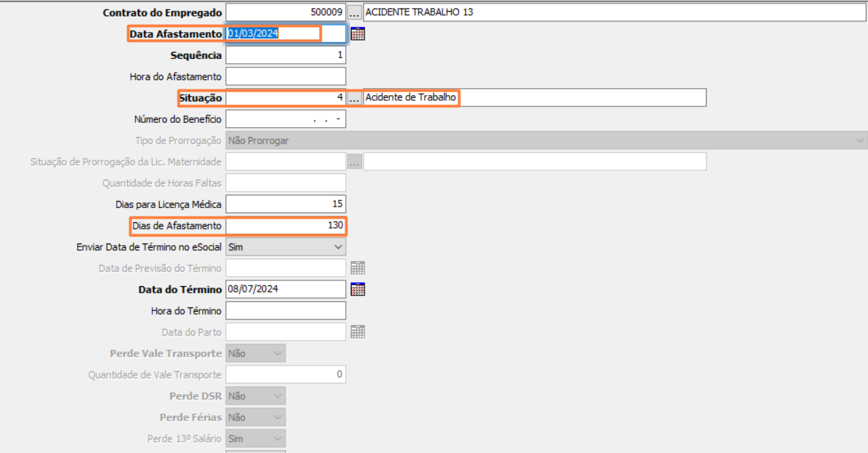Open calendar picker for Data Afastamento
Viewport: 868px width, 453px height.
tap(358, 34)
